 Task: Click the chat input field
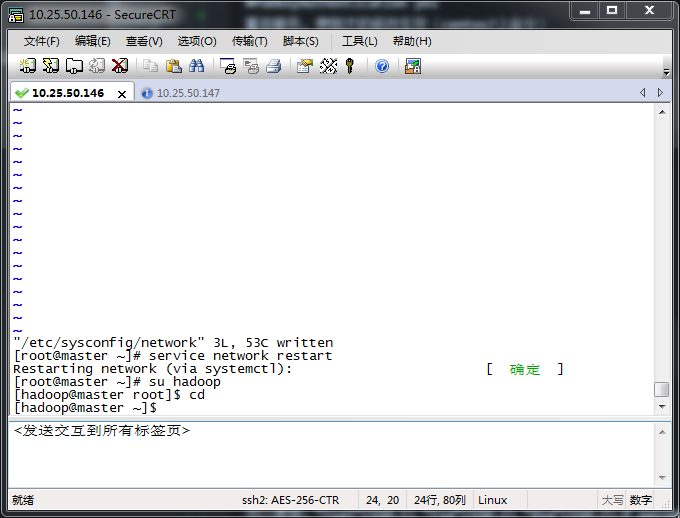(330, 455)
